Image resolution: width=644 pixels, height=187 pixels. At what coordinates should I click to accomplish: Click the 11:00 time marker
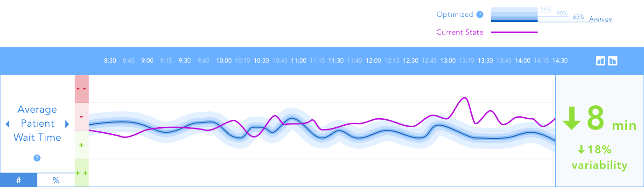click(x=298, y=61)
